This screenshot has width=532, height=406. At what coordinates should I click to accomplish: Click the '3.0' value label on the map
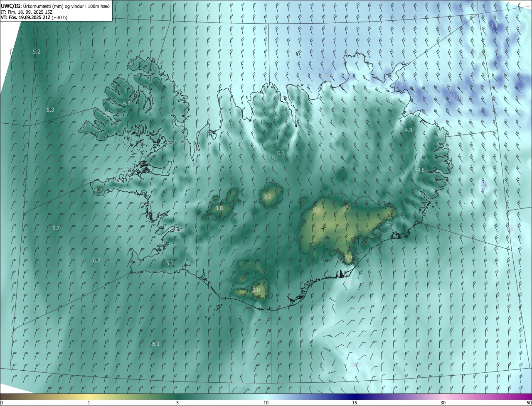point(256,290)
